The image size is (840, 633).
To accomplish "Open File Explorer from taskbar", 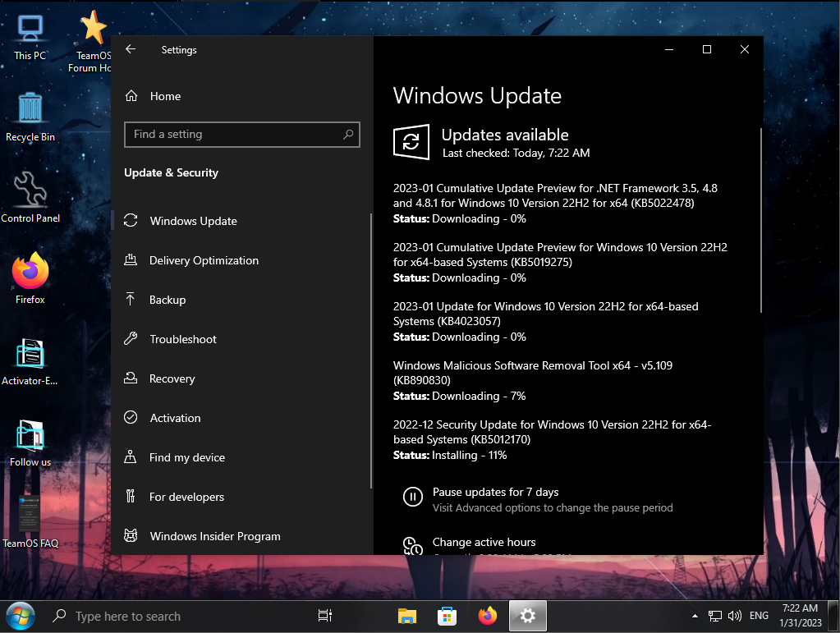I will (x=407, y=617).
